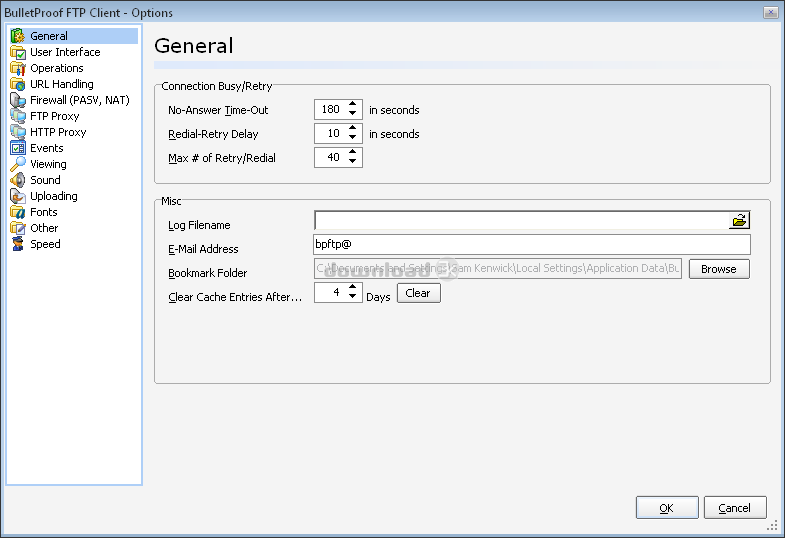Image resolution: width=785 pixels, height=538 pixels.
Task: Click the Clear Cache Entries days field
Action: click(x=330, y=293)
